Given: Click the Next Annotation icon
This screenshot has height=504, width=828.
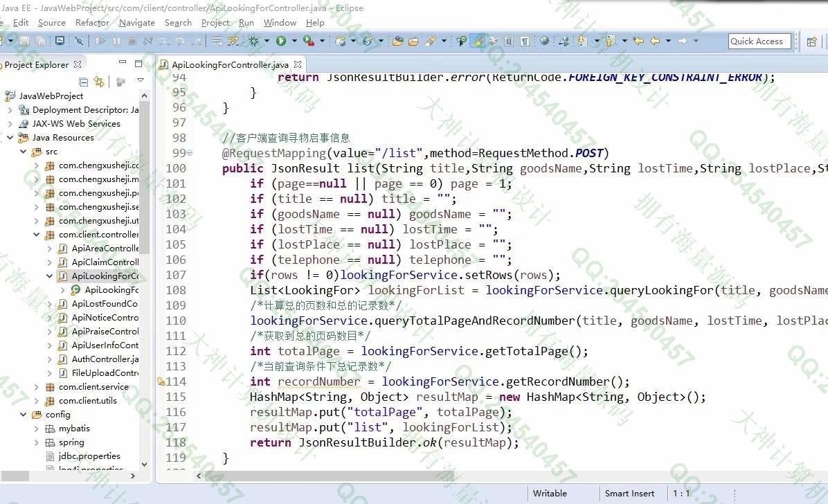Looking at the screenshot, I should [x=582, y=42].
